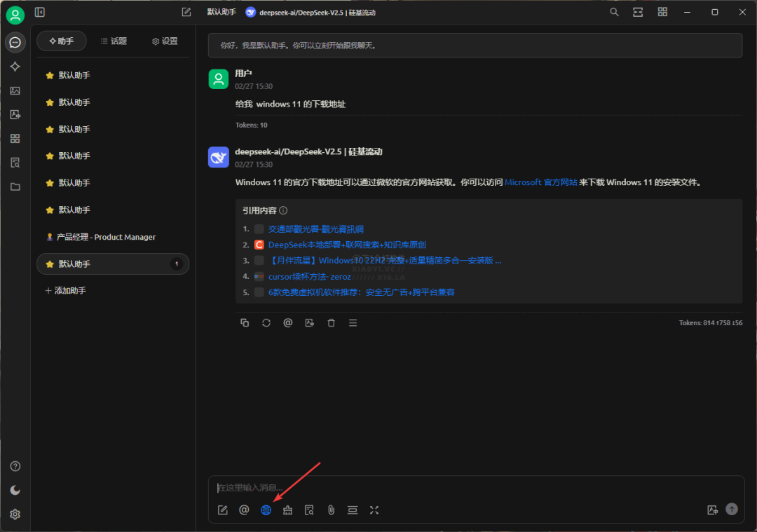Click the assistant greeting prompt banner
Image resolution: width=757 pixels, height=532 pixels.
475,46
